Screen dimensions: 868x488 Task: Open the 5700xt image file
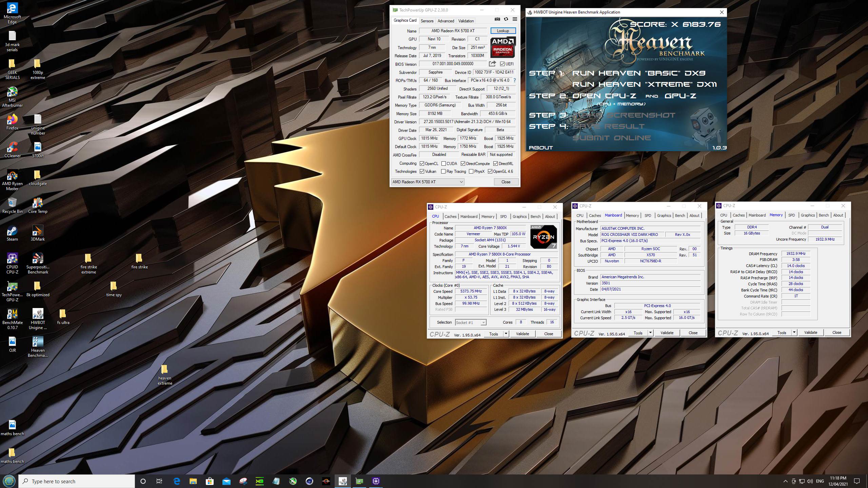pos(38,150)
